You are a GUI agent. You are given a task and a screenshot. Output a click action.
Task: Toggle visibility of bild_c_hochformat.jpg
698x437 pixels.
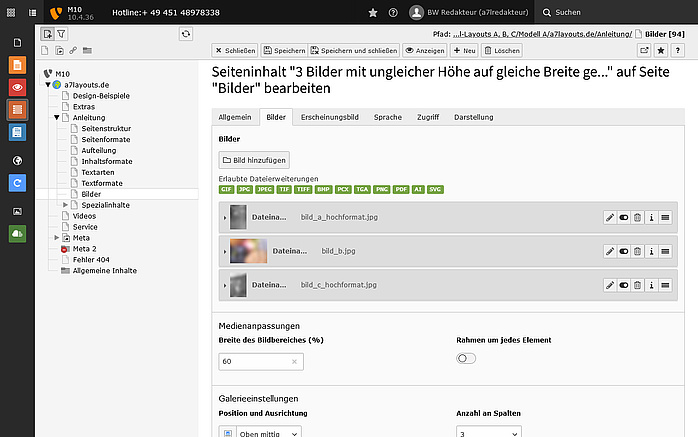tap(624, 285)
